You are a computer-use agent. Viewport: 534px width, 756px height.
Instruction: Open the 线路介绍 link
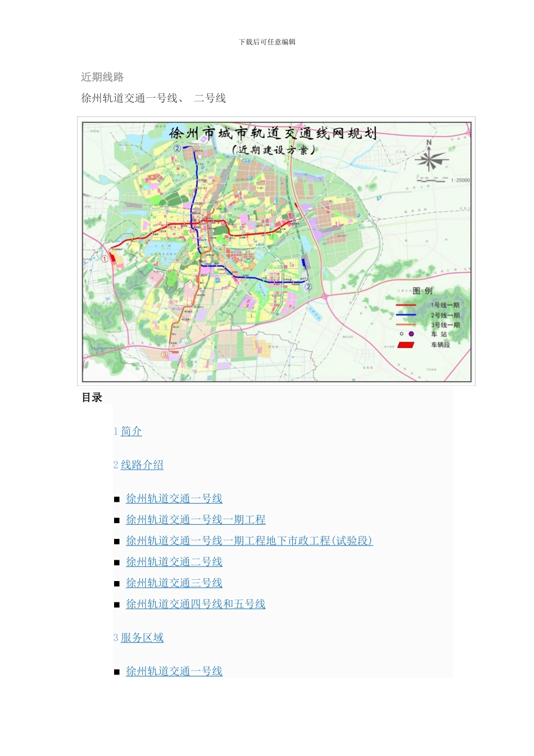click(142, 465)
